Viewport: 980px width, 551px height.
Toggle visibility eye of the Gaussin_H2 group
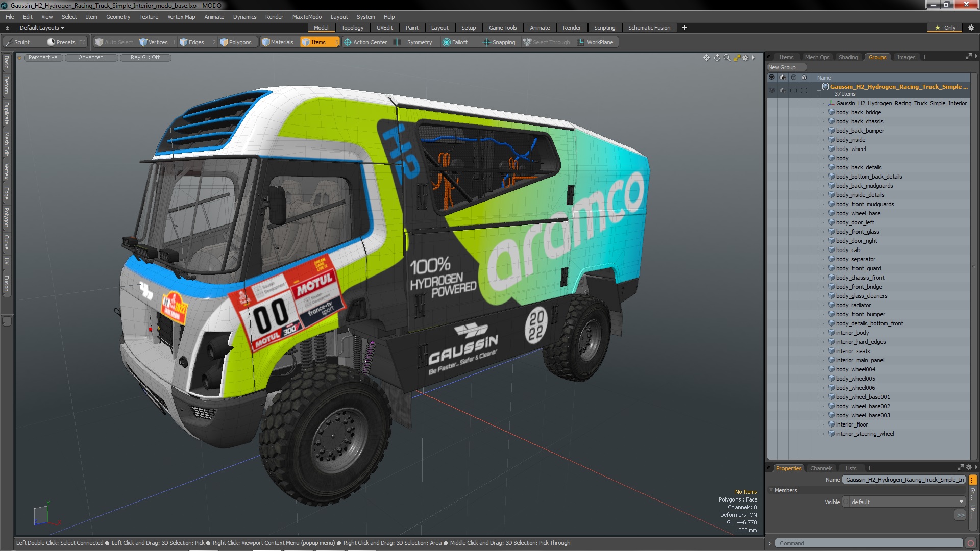(x=772, y=90)
